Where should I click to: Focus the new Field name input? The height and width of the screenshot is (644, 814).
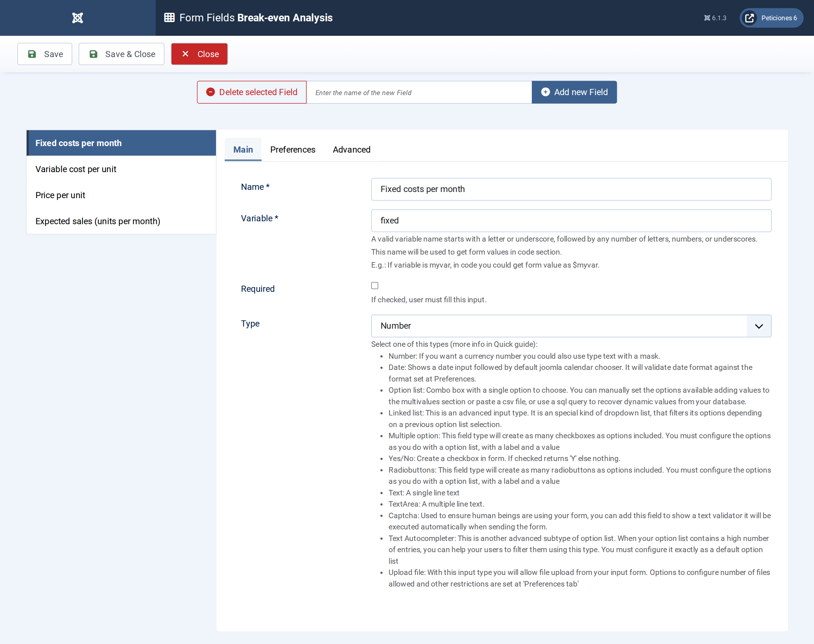pyautogui.click(x=419, y=92)
